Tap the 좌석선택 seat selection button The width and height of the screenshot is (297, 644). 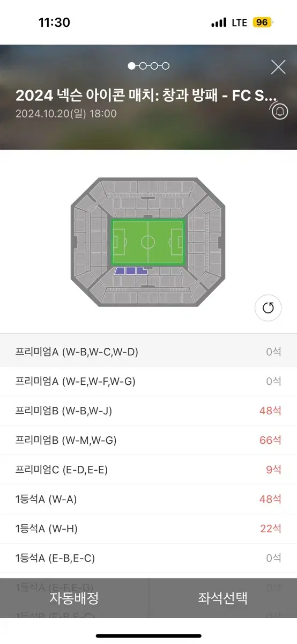tap(223, 598)
